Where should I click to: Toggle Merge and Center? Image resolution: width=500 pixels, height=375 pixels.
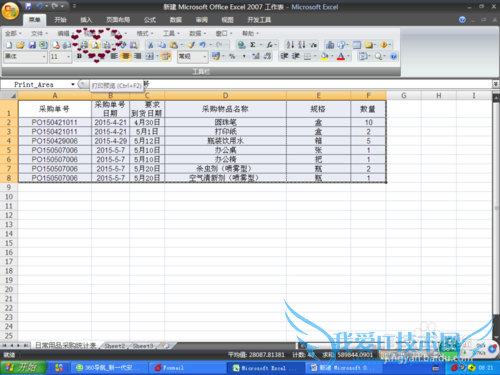tap(149, 56)
